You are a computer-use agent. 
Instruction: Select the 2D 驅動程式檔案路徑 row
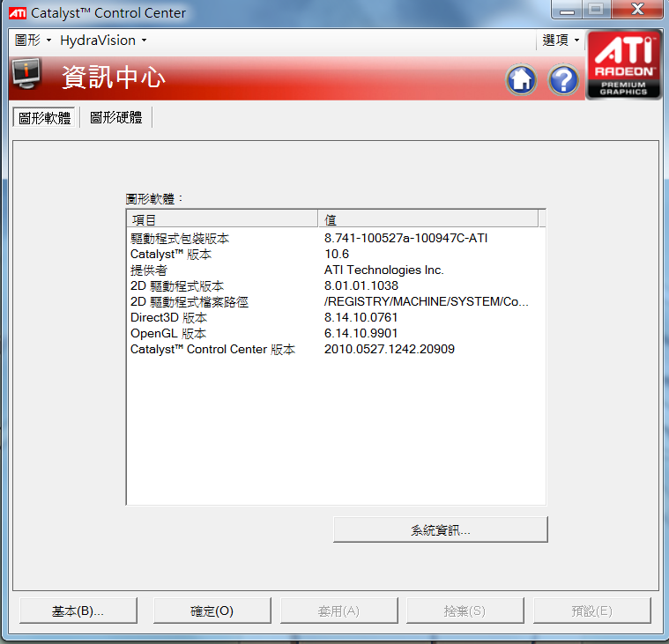(336, 301)
